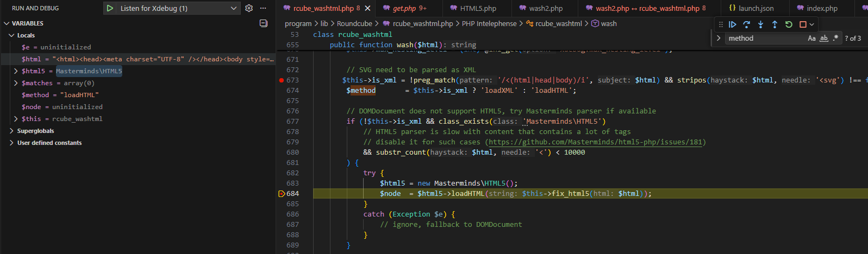868x254 pixels.
Task: Collapse all variables with the collapse icon
Action: click(264, 23)
